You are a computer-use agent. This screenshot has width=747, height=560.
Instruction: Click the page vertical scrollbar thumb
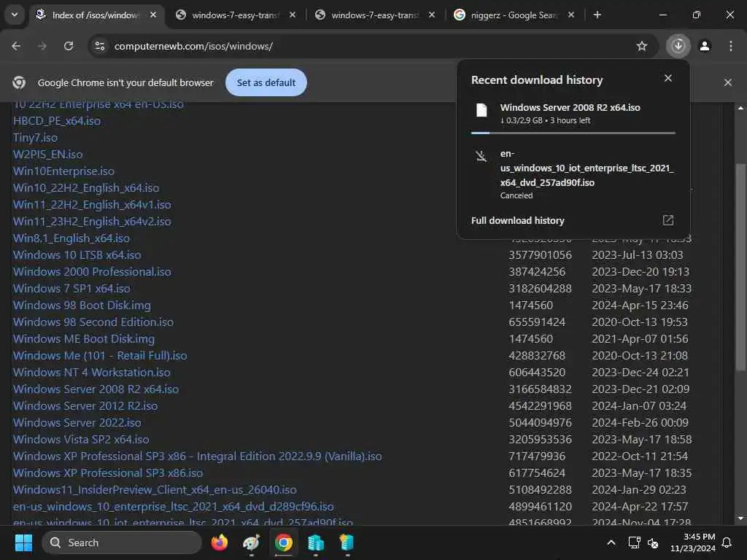pos(740,267)
